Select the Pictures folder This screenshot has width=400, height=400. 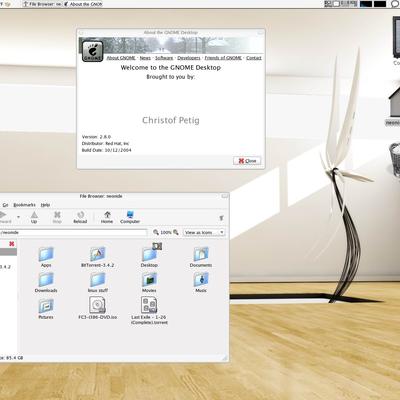(46, 309)
